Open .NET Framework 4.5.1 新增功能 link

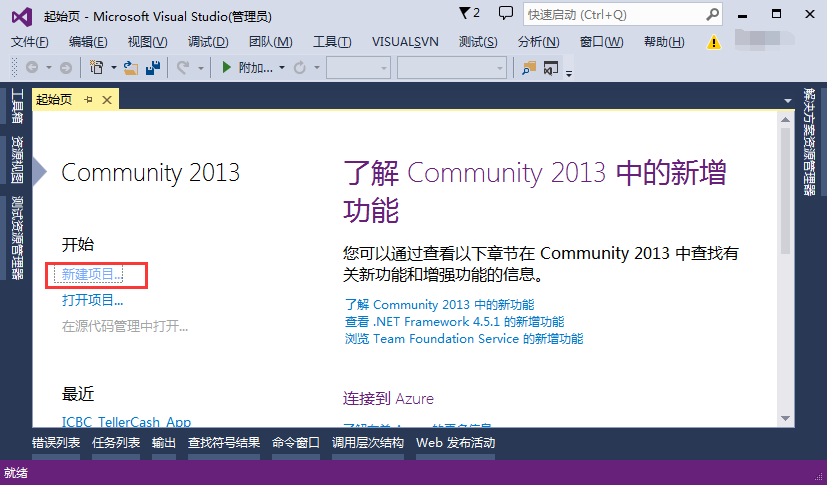[455, 322]
